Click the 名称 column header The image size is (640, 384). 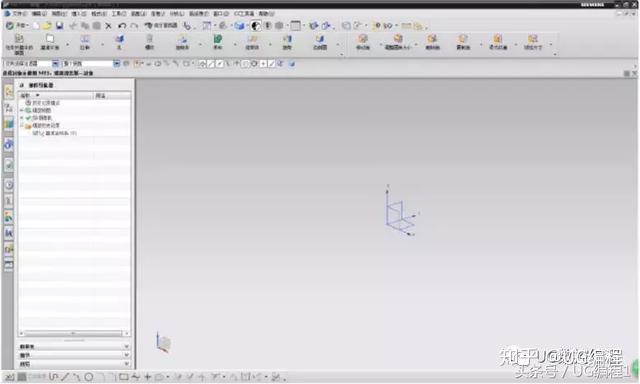coord(56,95)
